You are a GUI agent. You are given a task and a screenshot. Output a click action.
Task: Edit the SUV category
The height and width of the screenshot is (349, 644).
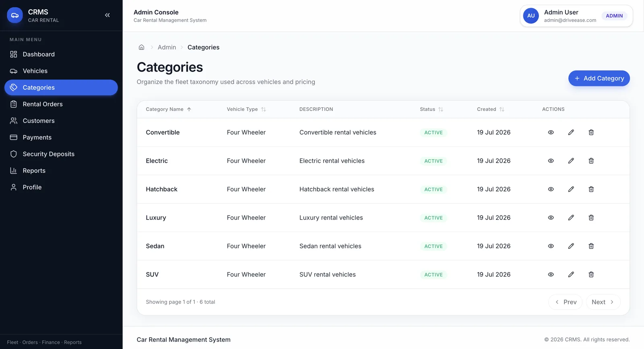[571, 275]
